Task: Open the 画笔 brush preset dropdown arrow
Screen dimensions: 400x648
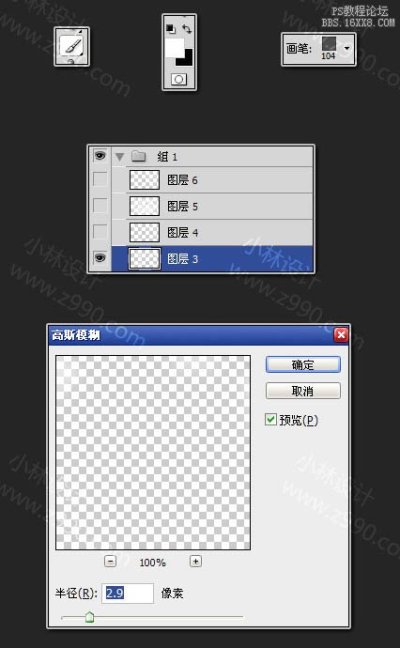Action: tap(347, 48)
